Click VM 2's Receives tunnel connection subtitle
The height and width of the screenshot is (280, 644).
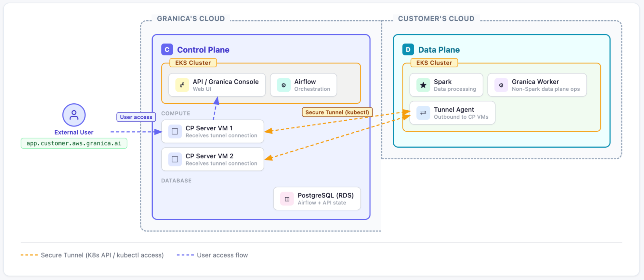pos(221,164)
